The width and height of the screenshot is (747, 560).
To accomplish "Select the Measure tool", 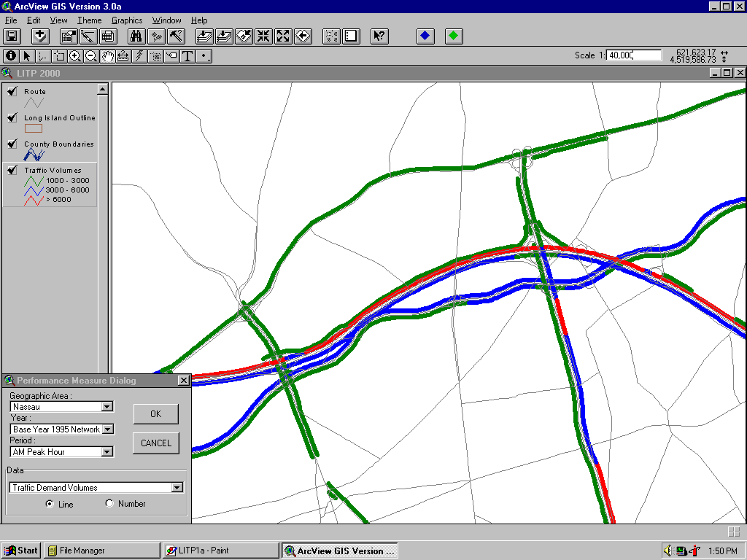I will pyautogui.click(x=123, y=55).
